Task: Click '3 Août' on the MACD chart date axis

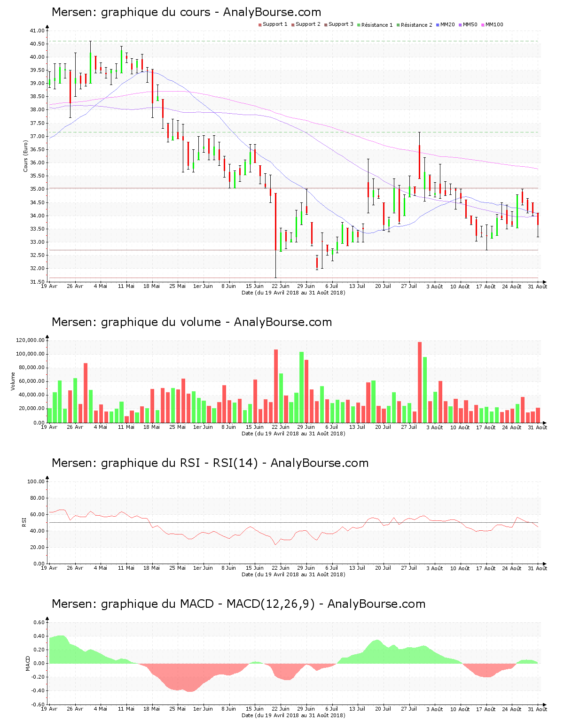Action: (x=435, y=709)
